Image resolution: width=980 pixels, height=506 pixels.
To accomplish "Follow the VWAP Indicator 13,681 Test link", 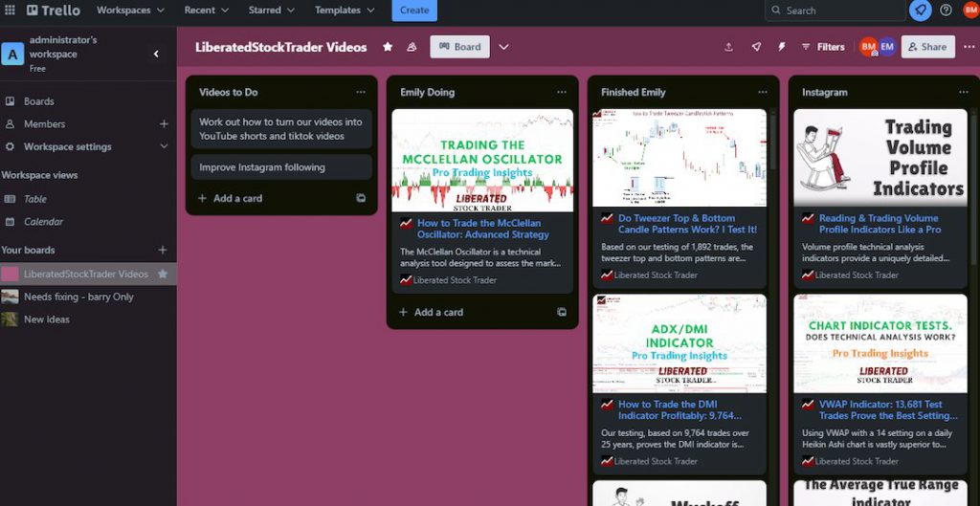I will tap(888, 409).
